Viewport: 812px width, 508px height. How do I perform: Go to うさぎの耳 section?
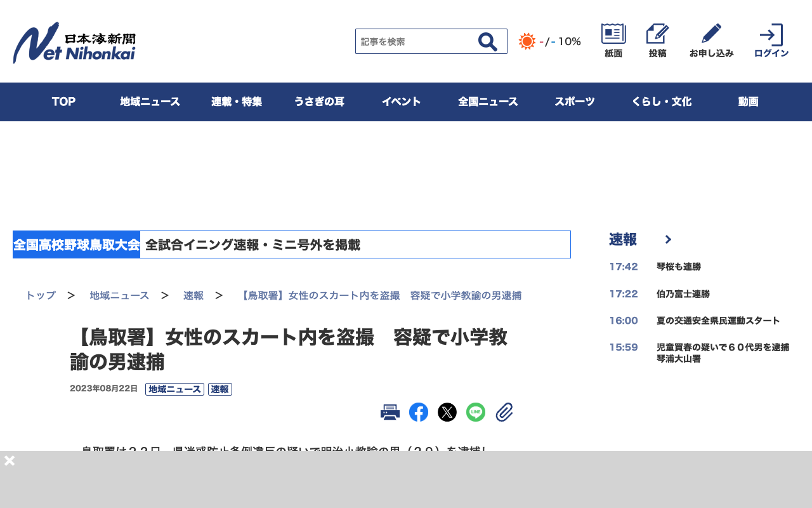point(319,102)
